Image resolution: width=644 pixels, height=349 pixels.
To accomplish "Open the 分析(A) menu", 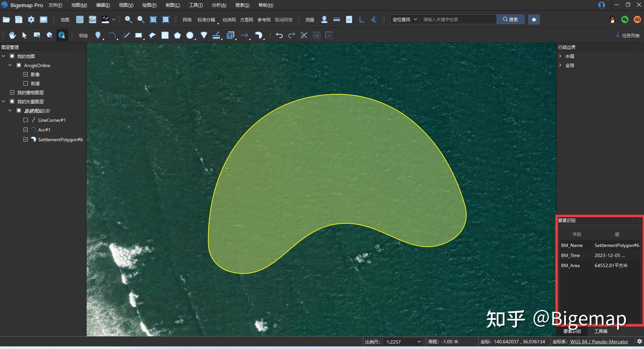I will pyautogui.click(x=219, y=5).
